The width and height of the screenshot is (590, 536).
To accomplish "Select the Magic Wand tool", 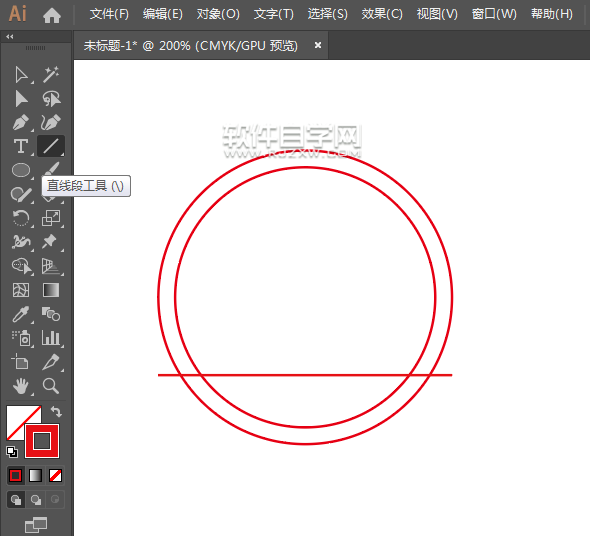I will tap(51, 75).
